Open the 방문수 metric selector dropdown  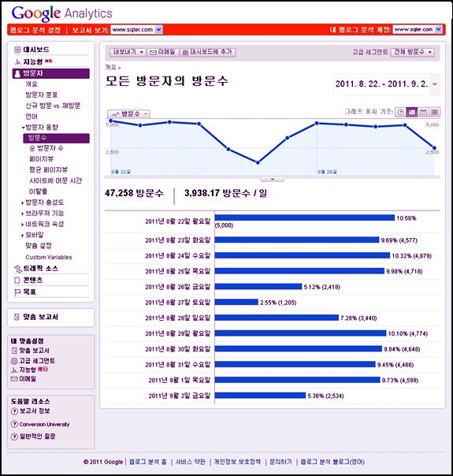tap(128, 114)
